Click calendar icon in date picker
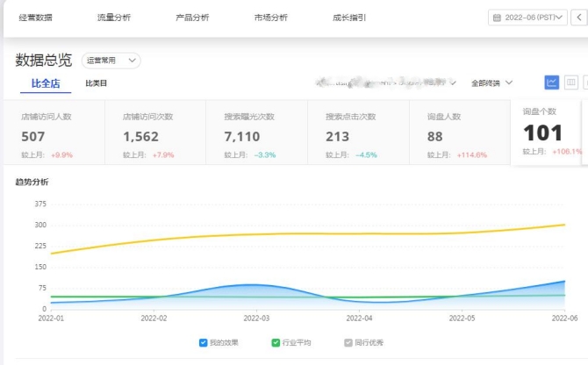The image size is (588, 365). coord(498,18)
